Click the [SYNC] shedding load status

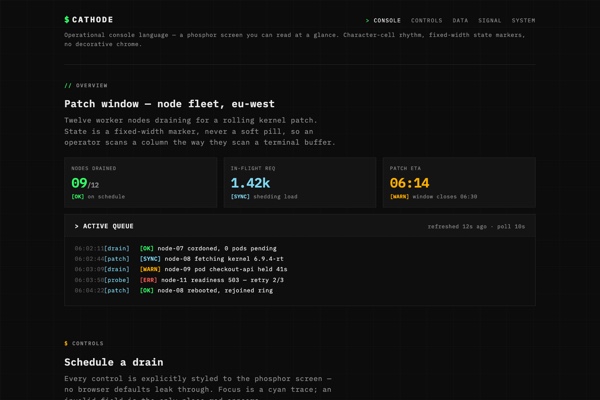point(264,196)
